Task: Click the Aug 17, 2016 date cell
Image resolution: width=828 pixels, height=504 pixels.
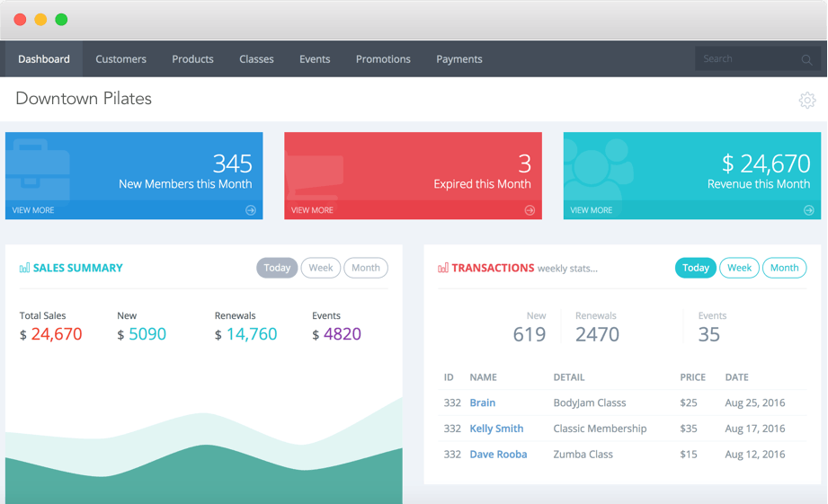Action: click(x=755, y=429)
